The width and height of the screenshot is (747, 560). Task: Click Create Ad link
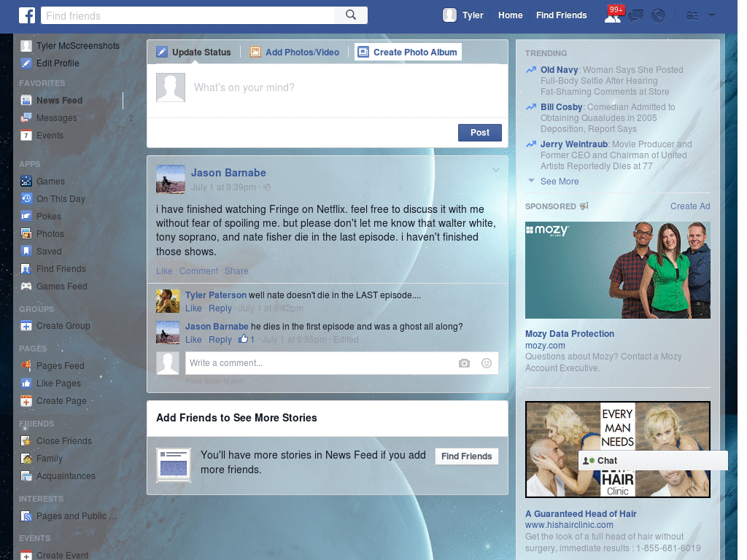coord(690,206)
